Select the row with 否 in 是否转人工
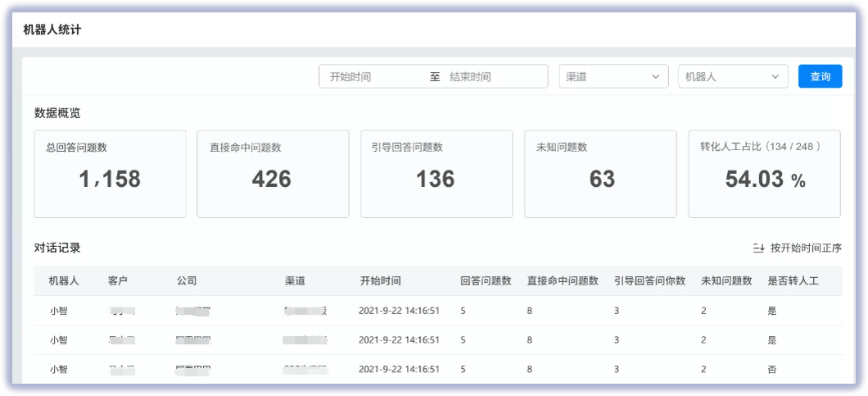The image size is (868, 396). tap(437, 370)
